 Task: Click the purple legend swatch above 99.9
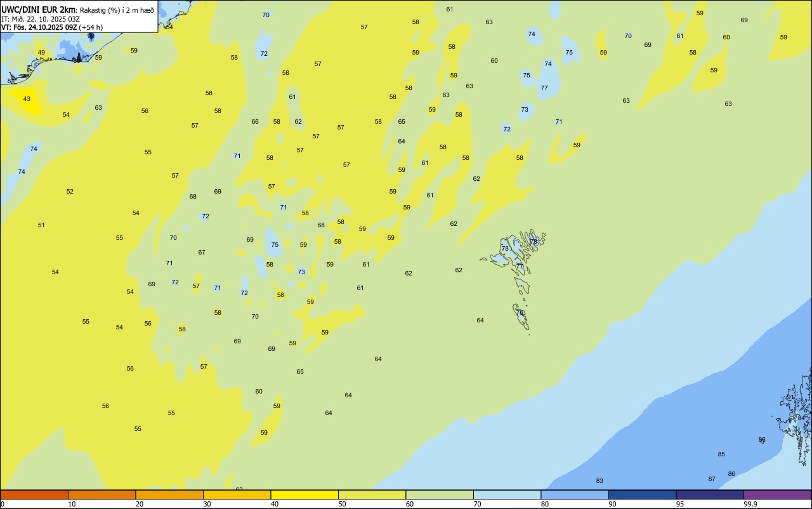(x=777, y=494)
